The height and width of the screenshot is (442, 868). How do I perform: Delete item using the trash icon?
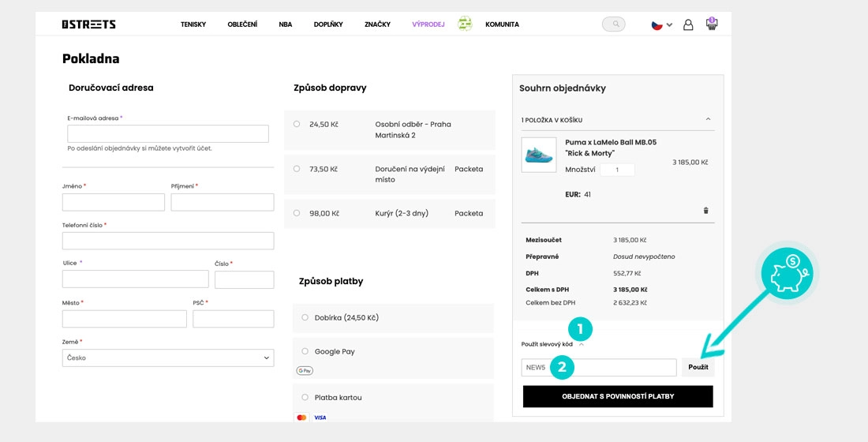tap(705, 211)
